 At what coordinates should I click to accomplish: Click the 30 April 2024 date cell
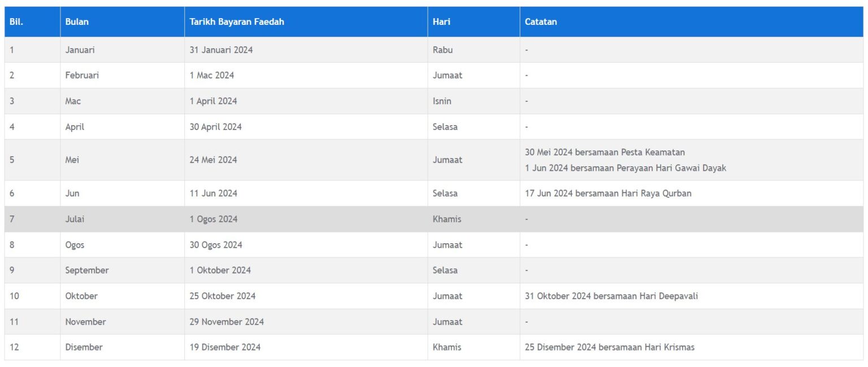215,127
